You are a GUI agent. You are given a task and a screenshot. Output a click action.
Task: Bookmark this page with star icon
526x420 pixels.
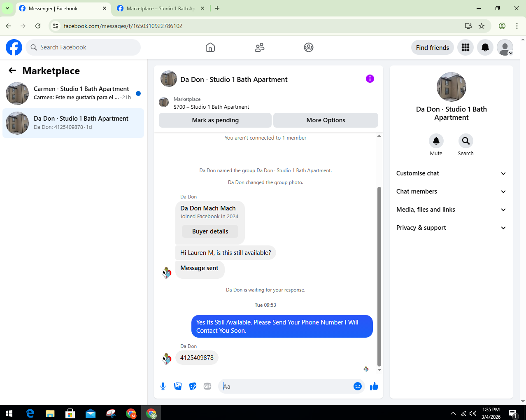tap(482, 26)
